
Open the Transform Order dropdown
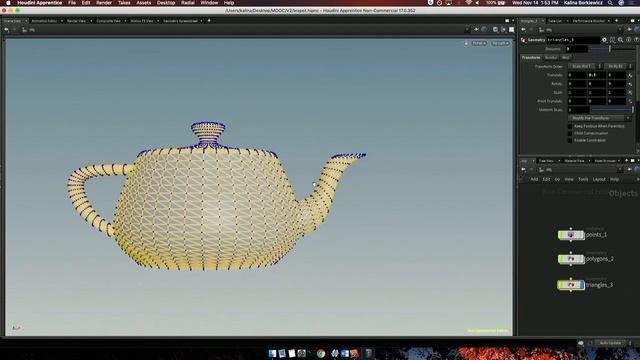(x=585, y=66)
